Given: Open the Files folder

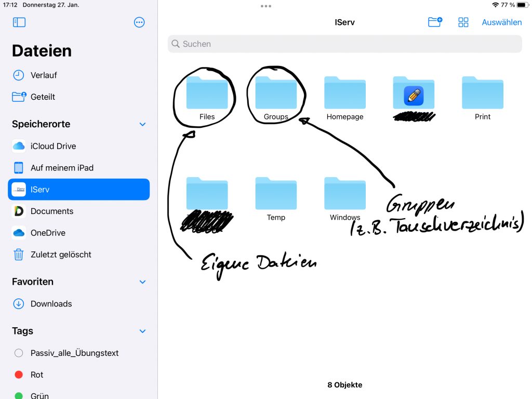Looking at the screenshot, I should pyautogui.click(x=207, y=94).
